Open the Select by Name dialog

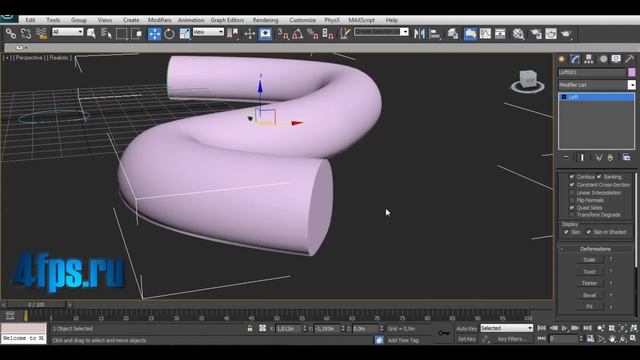point(106,34)
